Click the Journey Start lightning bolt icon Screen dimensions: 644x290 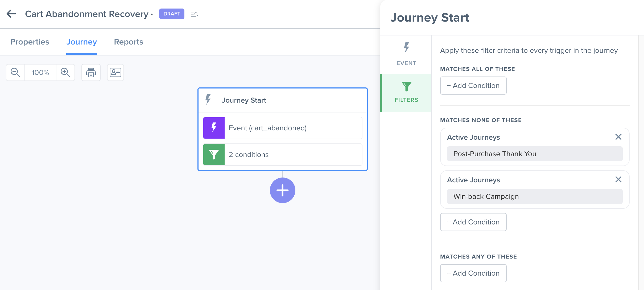pyautogui.click(x=208, y=100)
